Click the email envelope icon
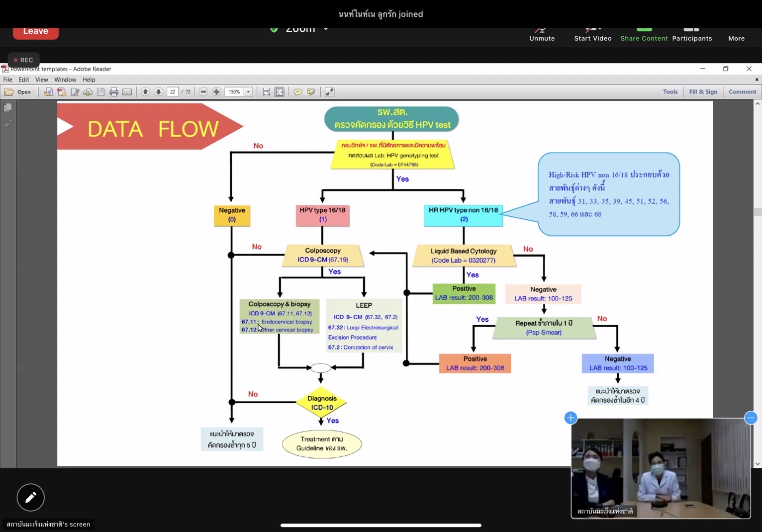Viewport: 762px width, 532px height. 127,92
